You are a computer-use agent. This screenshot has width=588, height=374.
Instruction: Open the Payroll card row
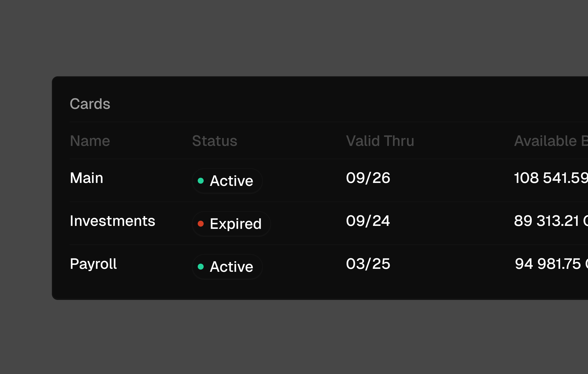coord(329,266)
